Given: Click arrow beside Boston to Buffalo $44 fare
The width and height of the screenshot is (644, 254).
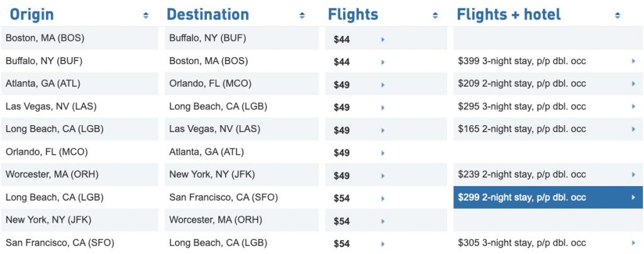Looking at the screenshot, I should (x=382, y=39).
